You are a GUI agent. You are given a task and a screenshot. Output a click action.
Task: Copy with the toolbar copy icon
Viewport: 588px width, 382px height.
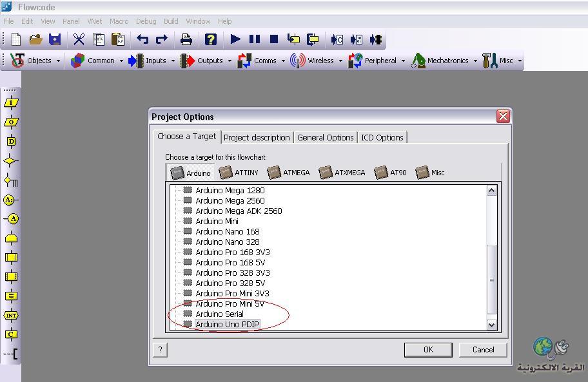tap(99, 39)
